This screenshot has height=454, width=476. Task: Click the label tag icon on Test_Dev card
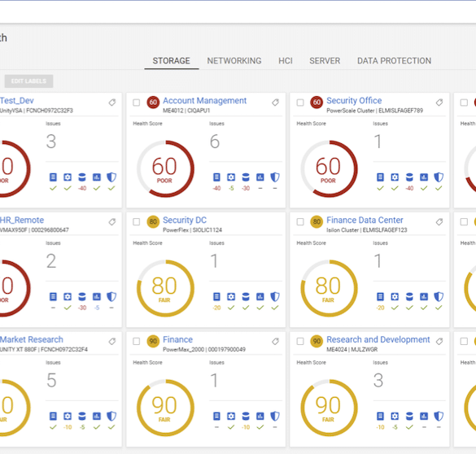[112, 103]
